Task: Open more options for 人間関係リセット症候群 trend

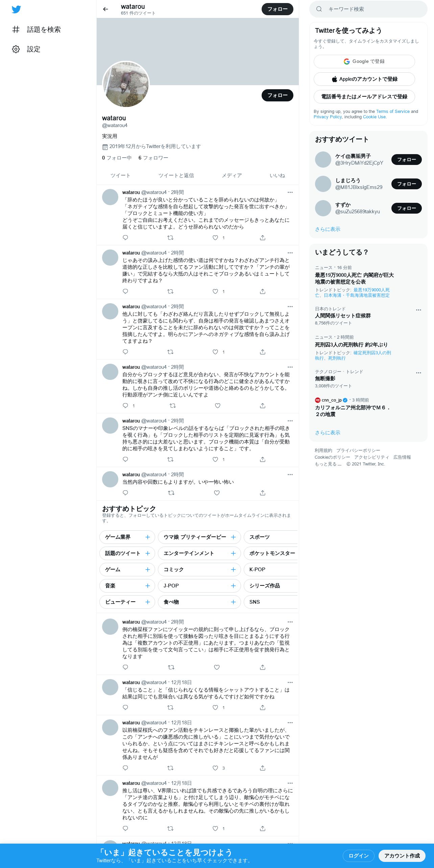Action: point(418,310)
